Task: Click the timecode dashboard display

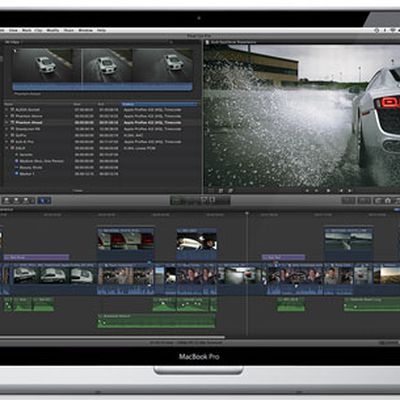Action: tap(200, 201)
